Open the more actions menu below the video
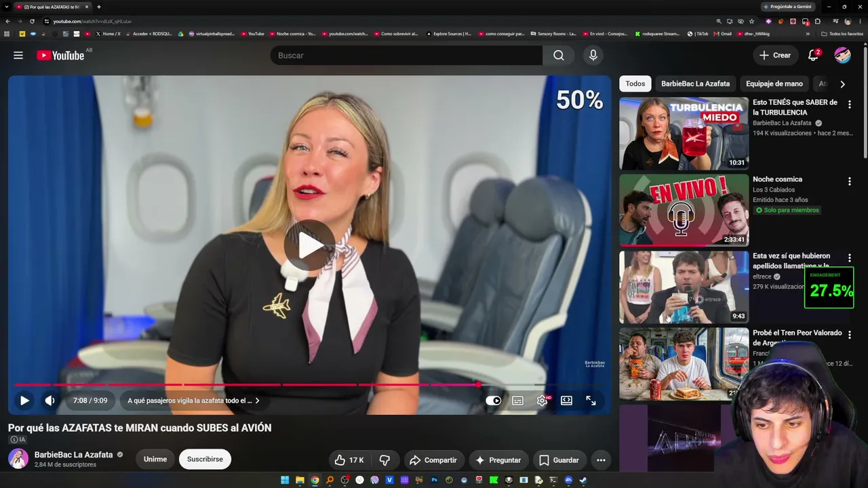The height and width of the screenshot is (488, 868). (601, 460)
